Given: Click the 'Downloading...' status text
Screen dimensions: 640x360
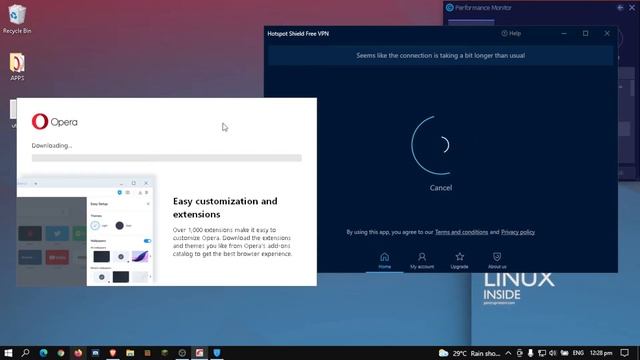Looking at the screenshot, I should click(x=52, y=146).
